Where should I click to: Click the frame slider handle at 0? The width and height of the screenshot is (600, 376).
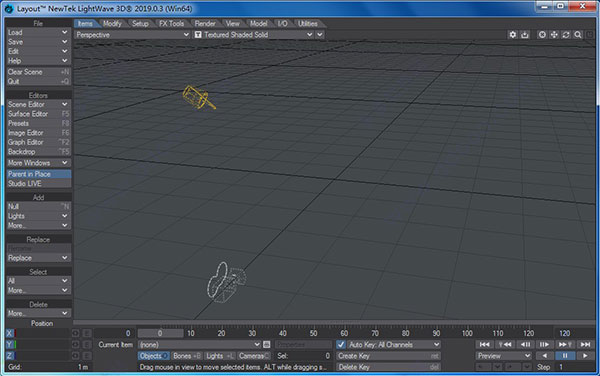(160, 333)
